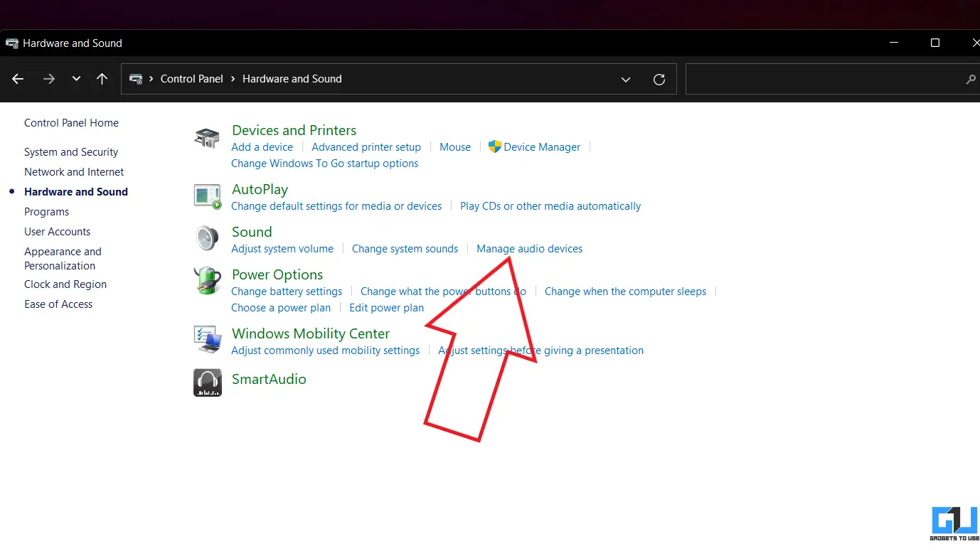Image resolution: width=980 pixels, height=551 pixels.
Task: Click the Windows Mobility Center icon
Action: pyautogui.click(x=208, y=340)
